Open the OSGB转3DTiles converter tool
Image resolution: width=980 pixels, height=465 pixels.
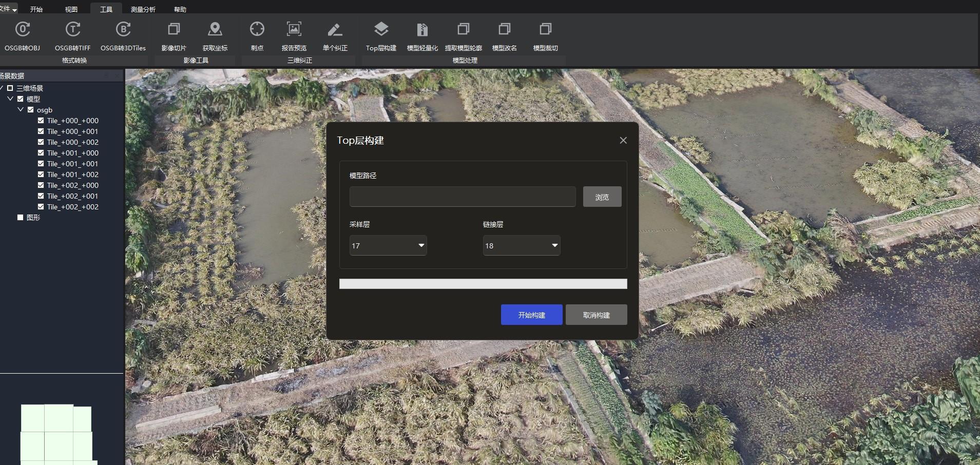tap(123, 36)
